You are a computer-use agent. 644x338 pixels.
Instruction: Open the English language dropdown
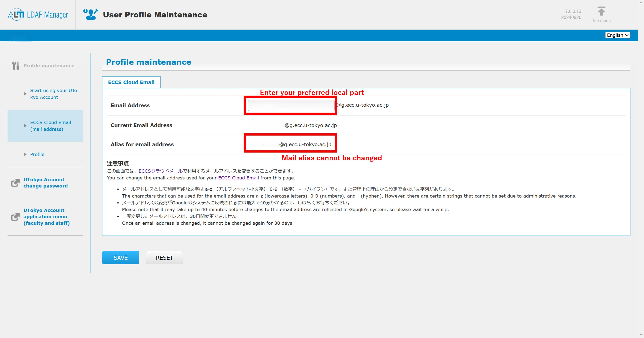(617, 35)
